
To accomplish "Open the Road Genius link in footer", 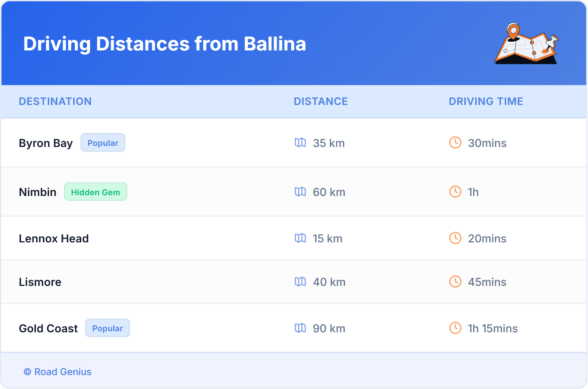I will tap(57, 372).
